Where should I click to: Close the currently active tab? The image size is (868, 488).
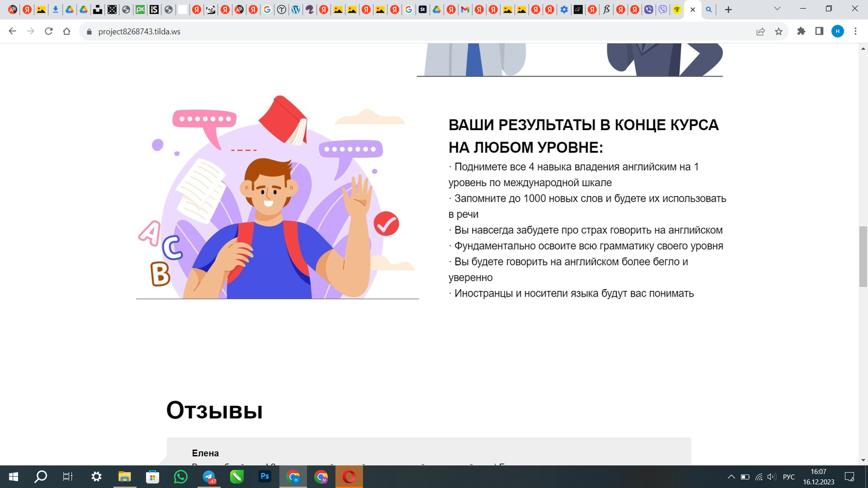[693, 9]
